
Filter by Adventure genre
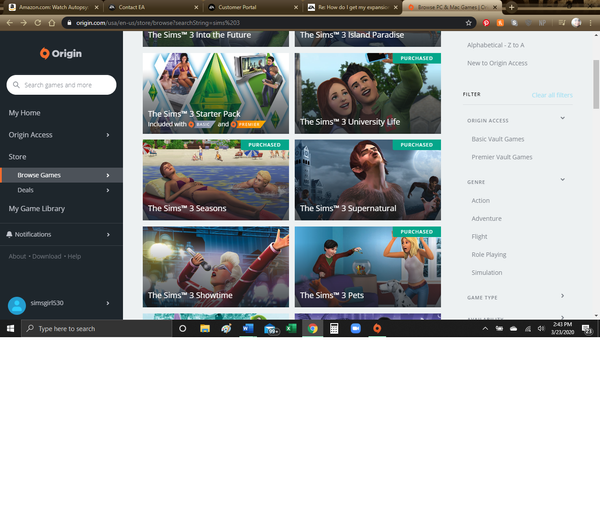click(486, 219)
